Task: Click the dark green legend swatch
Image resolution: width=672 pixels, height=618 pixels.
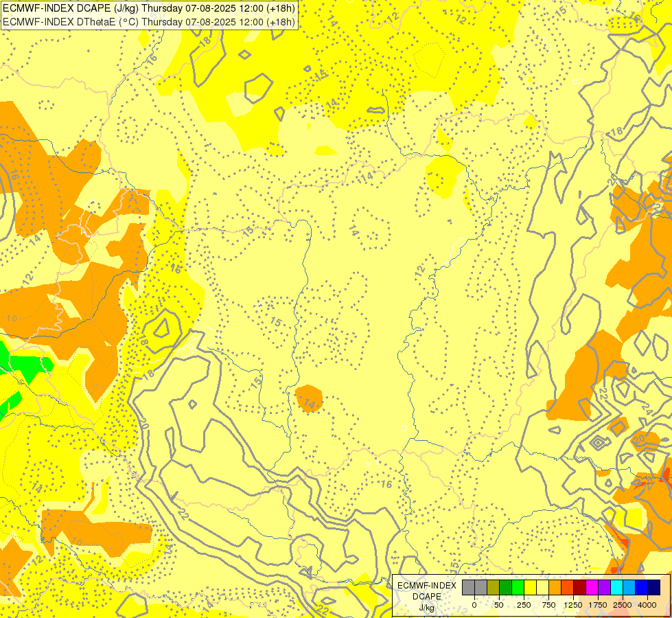Action: tap(506, 587)
